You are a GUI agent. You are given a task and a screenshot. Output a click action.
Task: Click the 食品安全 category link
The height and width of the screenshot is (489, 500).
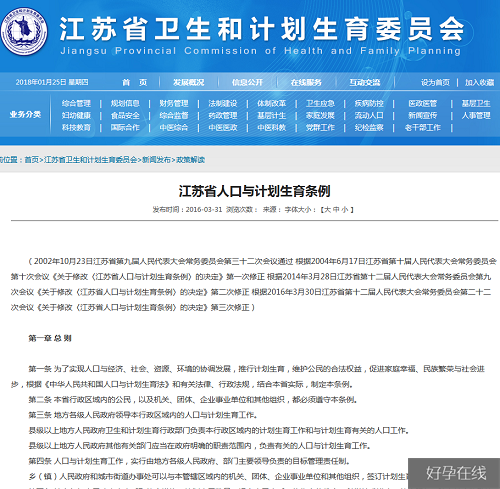click(125, 116)
